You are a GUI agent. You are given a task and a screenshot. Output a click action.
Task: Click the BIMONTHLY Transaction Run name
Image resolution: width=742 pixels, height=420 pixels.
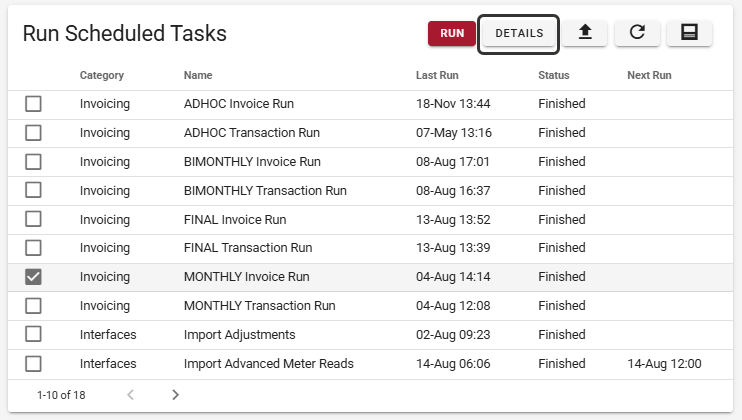click(265, 191)
